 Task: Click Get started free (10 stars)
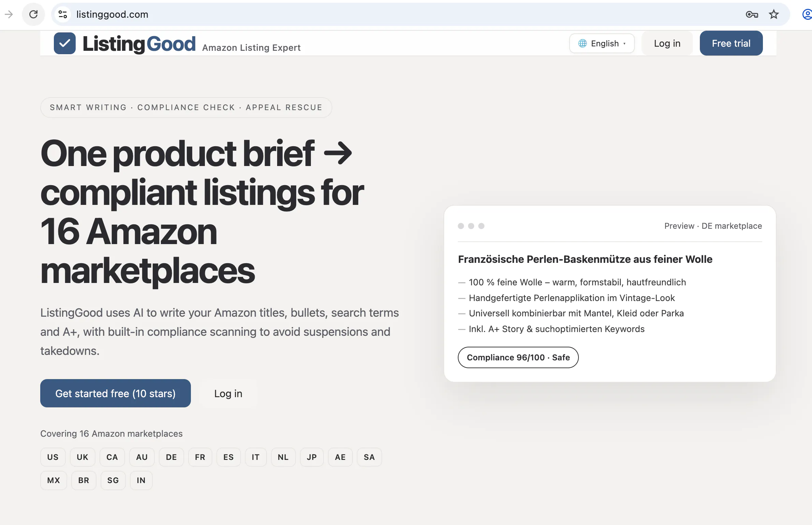tap(116, 393)
